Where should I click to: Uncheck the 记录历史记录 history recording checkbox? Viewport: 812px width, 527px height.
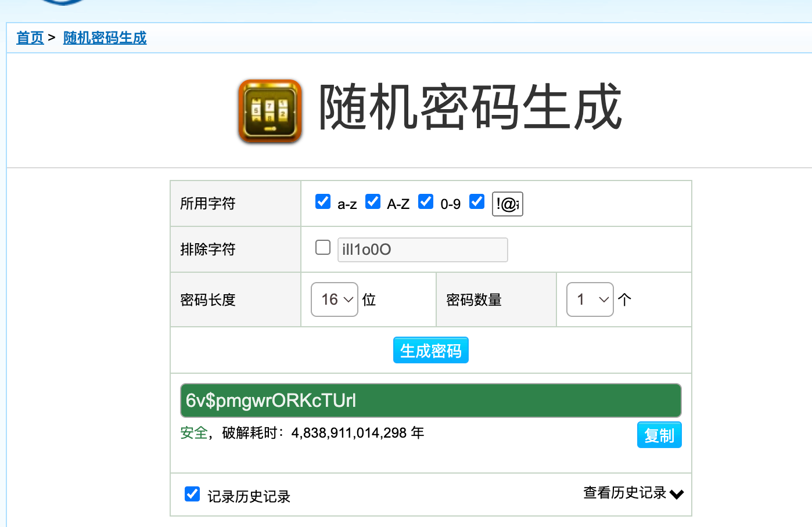[x=192, y=494]
